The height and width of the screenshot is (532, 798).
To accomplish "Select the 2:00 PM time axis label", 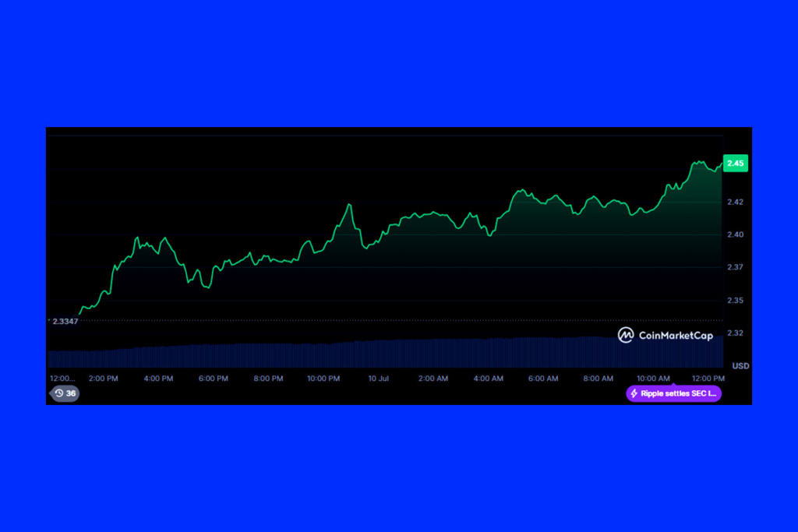I will [103, 379].
